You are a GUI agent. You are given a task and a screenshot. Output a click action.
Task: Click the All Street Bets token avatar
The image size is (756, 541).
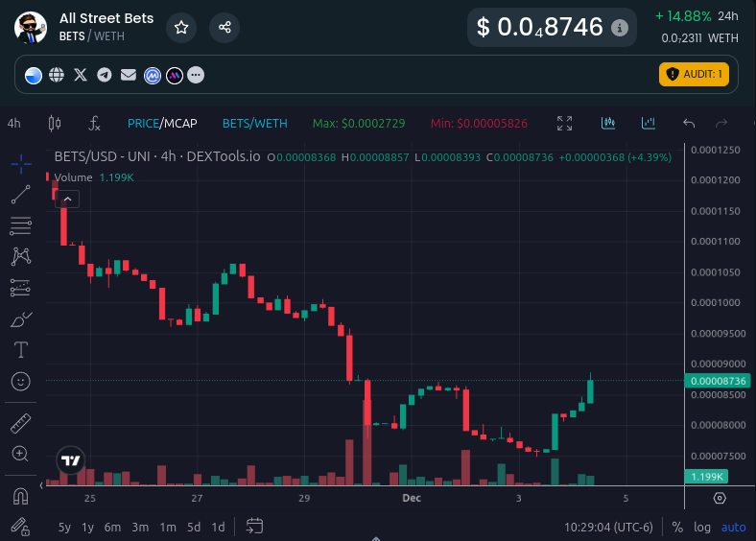coord(31,28)
